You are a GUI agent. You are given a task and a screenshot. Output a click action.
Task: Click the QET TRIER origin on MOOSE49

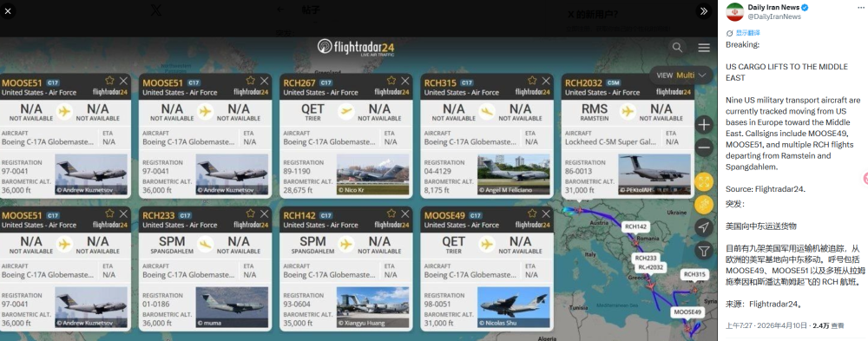[453, 245]
